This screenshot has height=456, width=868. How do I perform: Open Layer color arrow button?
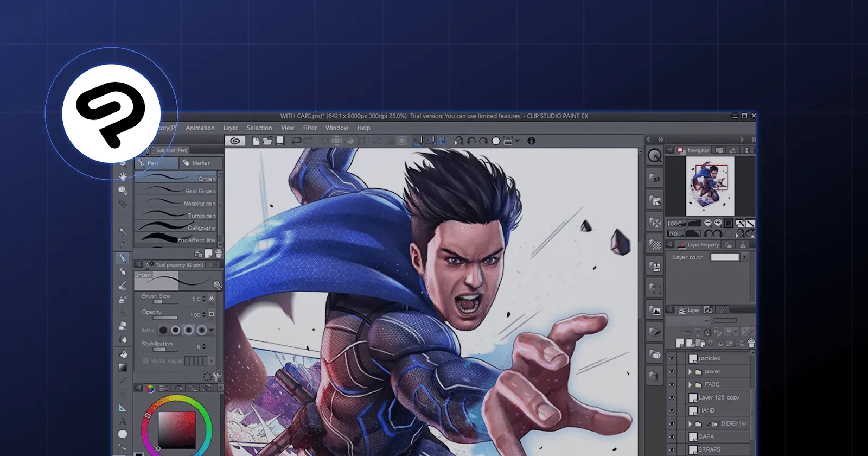744,257
